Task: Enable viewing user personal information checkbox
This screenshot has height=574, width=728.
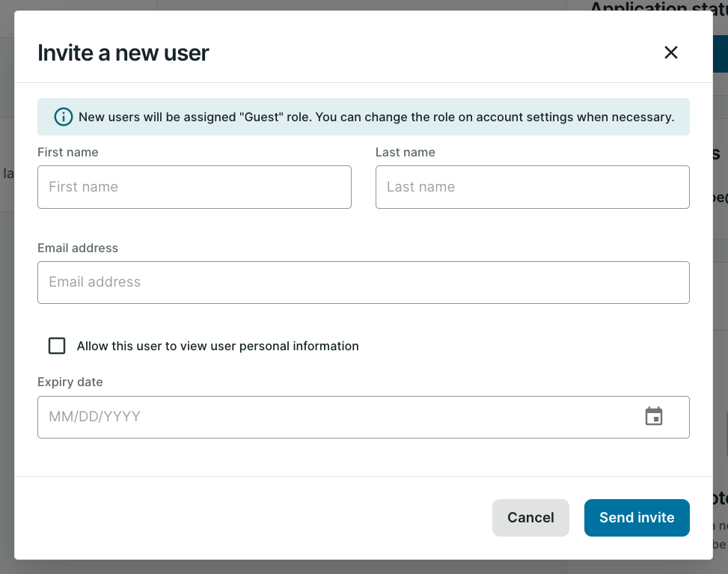Action: (57, 346)
